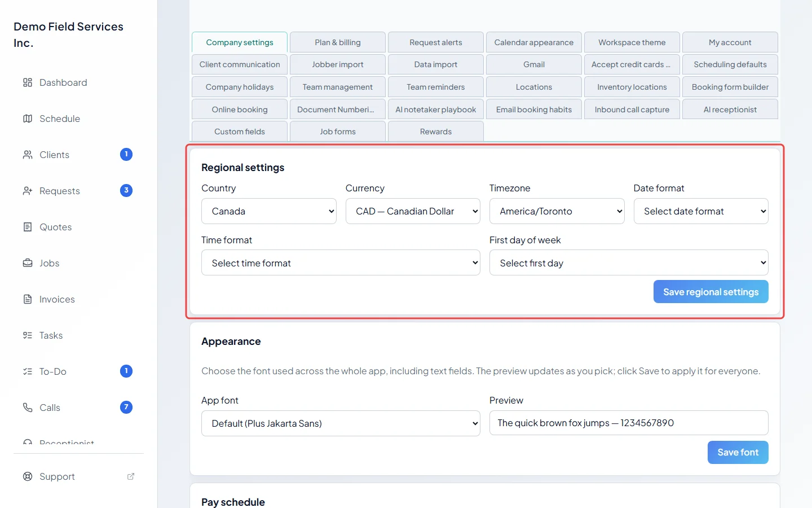This screenshot has height=508, width=812.
Task: Click the Dashboard grid icon
Action: (x=28, y=82)
